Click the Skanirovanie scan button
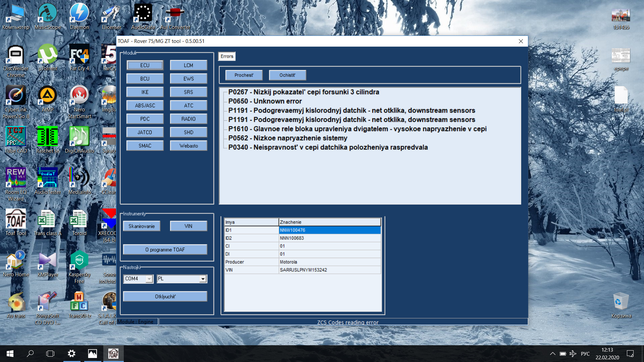The width and height of the screenshot is (644, 362). (142, 226)
